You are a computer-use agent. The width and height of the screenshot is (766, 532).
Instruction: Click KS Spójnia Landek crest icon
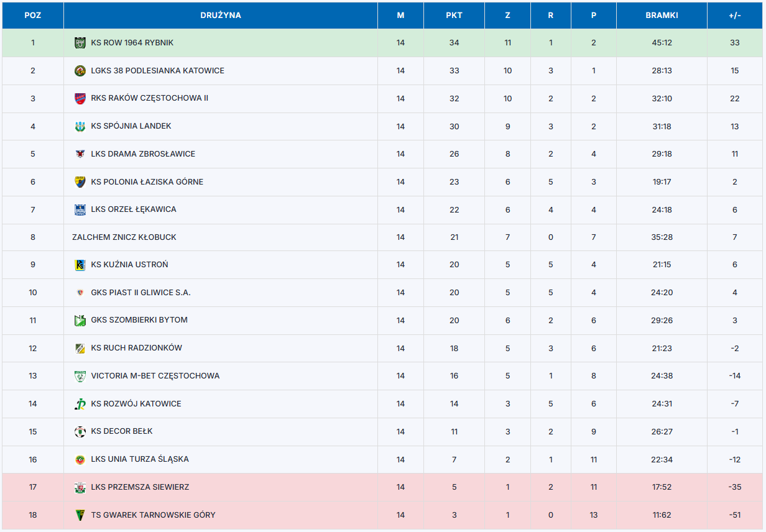pyautogui.click(x=80, y=126)
